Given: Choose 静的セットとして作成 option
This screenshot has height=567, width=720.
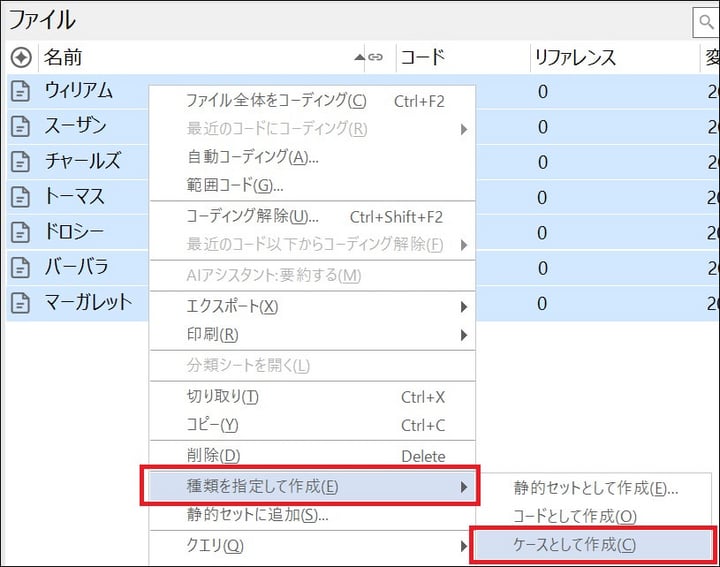Looking at the screenshot, I should [596, 488].
